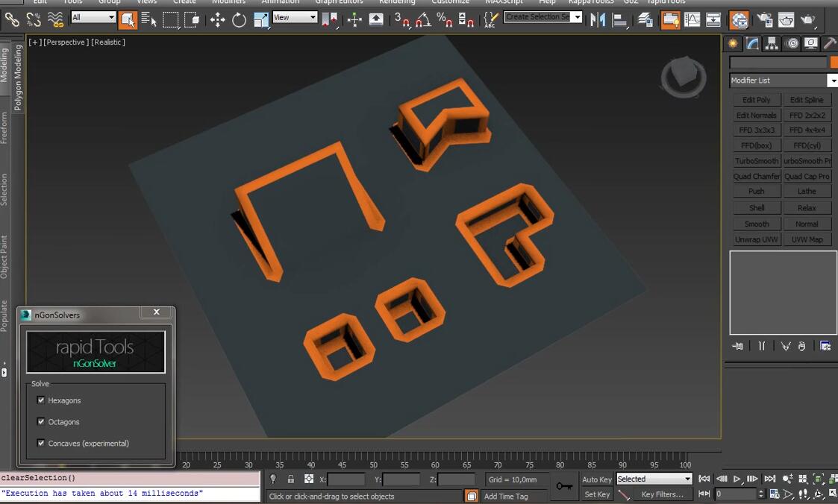This screenshot has width=838, height=504.
Task: Click Use Pivot Point Center icon
Action: click(x=330, y=20)
